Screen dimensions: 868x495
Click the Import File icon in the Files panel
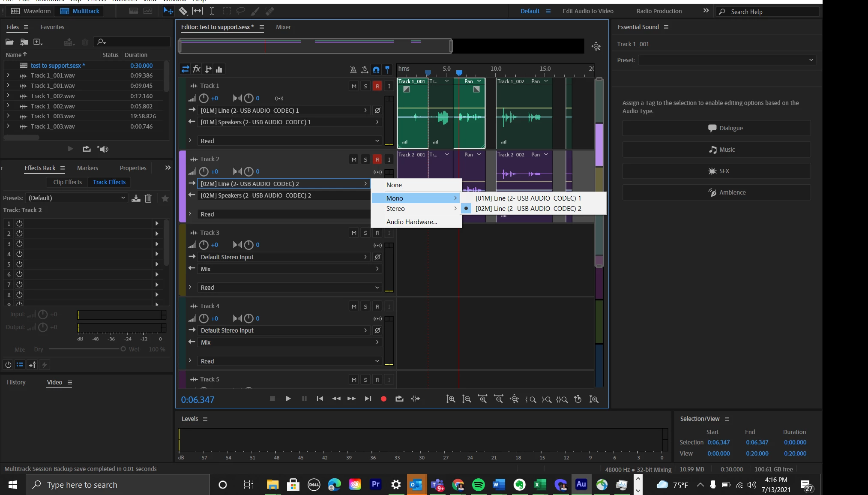pos(24,42)
